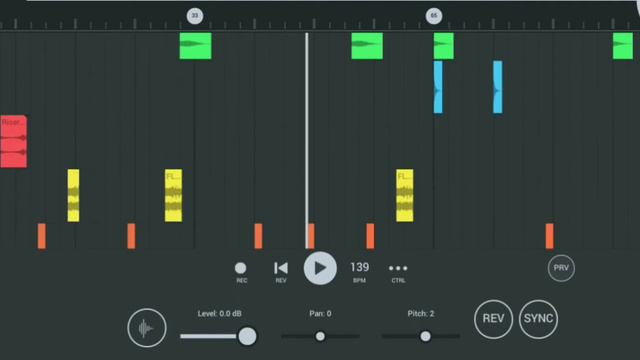The width and height of the screenshot is (640, 360).
Task: Click the Pitch slider knob
Action: coord(425,336)
